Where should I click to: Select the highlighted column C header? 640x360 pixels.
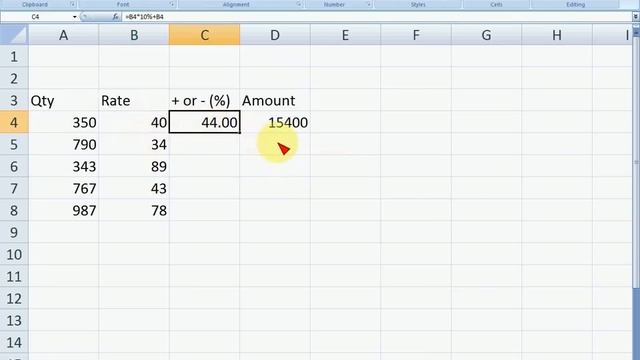click(x=204, y=35)
